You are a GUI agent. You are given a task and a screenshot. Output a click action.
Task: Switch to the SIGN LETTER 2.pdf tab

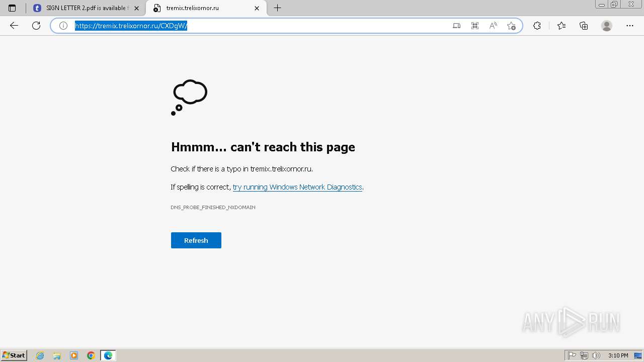[86, 8]
